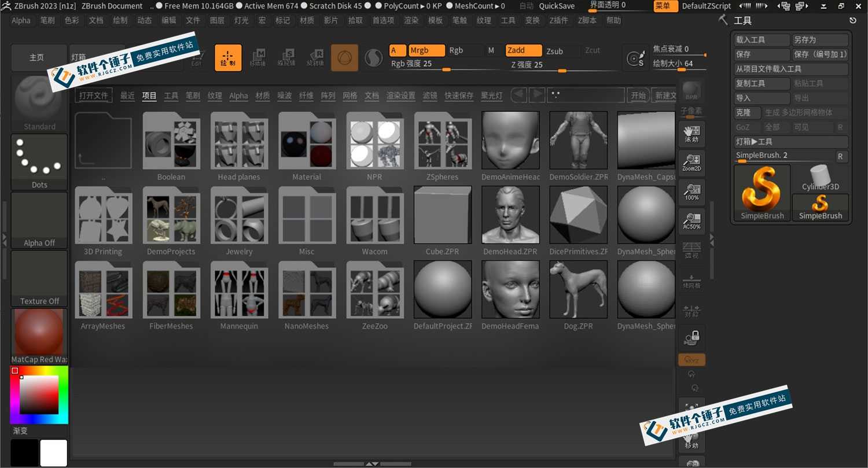Click the QuickSave button in top bar
The height and width of the screenshot is (468, 868).
pos(557,6)
